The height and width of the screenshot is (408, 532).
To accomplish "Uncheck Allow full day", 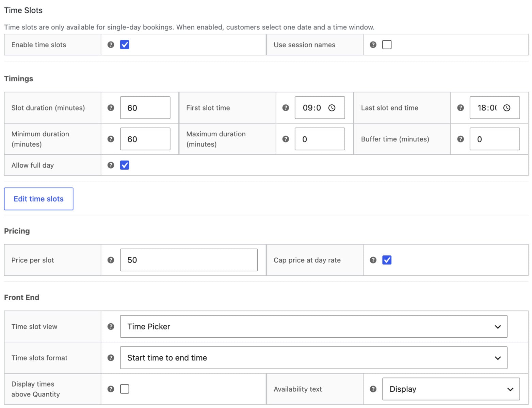I will point(125,165).
